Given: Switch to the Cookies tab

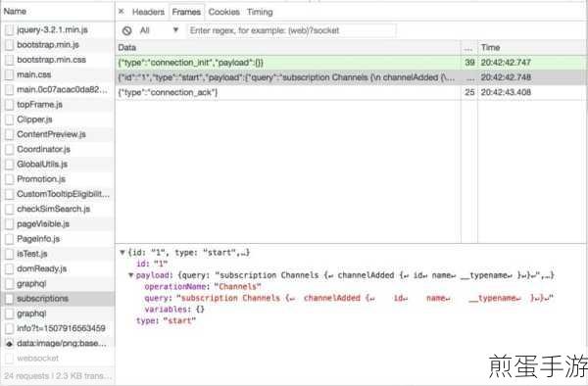Looking at the screenshot, I should [x=223, y=12].
